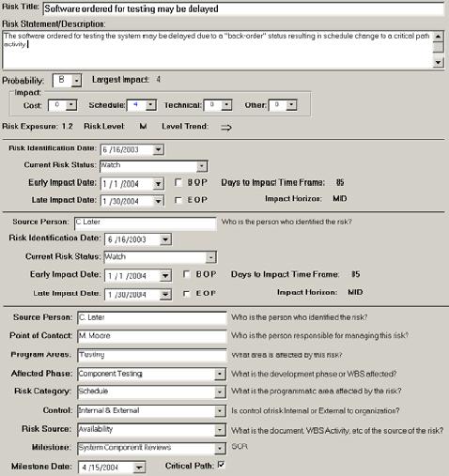
Task: Click the help text about source document, WBS Activity
Action: (337, 430)
